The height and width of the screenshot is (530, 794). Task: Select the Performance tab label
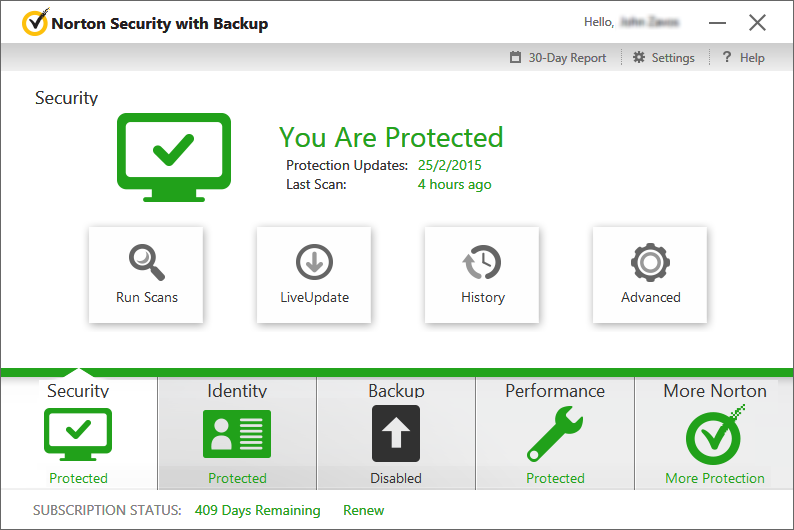pos(555,391)
